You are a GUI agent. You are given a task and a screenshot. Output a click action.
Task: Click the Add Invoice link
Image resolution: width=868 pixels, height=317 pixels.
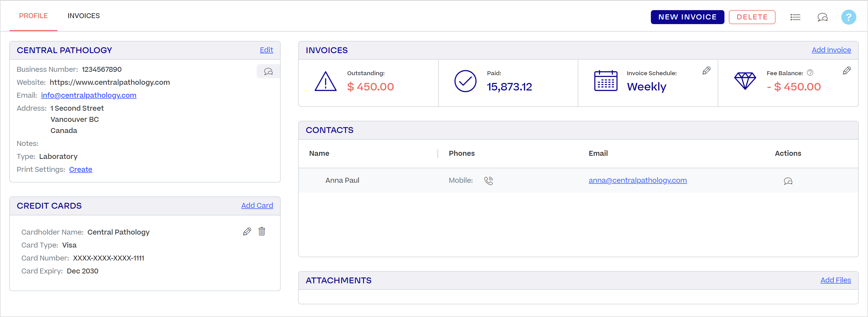point(831,50)
